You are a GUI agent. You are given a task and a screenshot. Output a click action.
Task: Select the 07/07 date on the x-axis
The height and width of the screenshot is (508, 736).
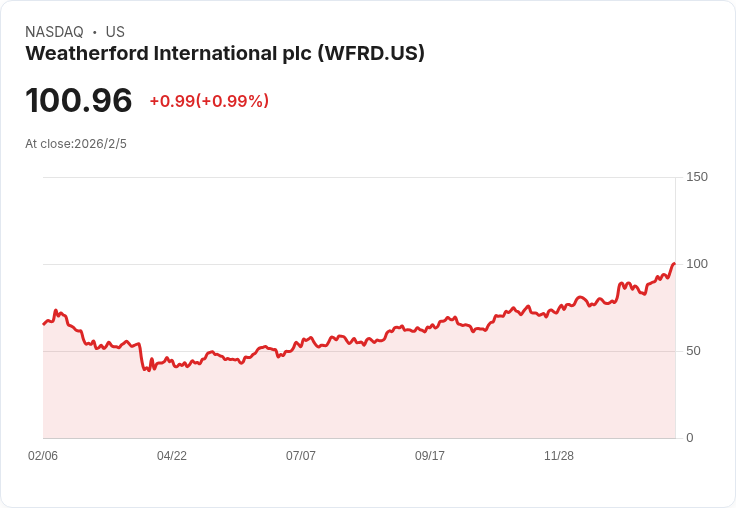point(301,456)
